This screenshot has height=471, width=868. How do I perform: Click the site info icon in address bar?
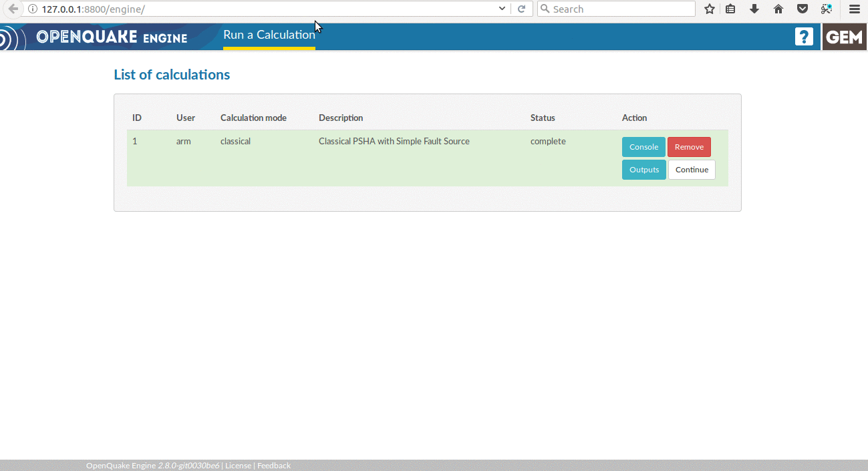[33, 9]
